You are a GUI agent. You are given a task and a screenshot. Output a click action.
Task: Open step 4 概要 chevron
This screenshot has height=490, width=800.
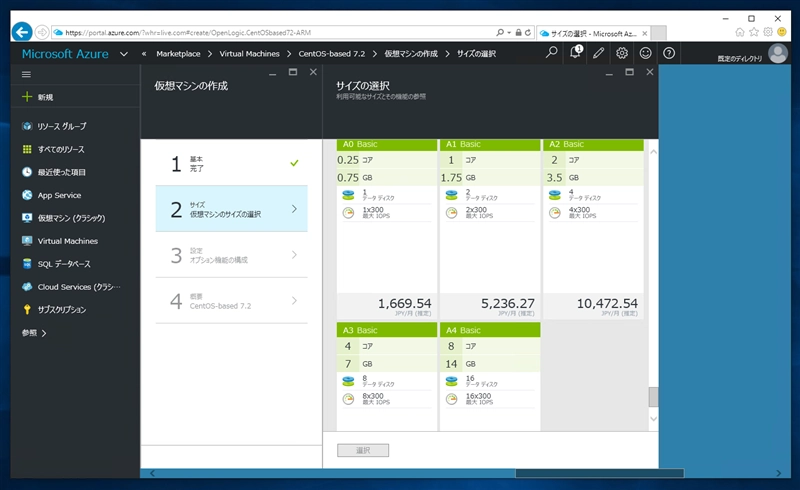coord(294,301)
